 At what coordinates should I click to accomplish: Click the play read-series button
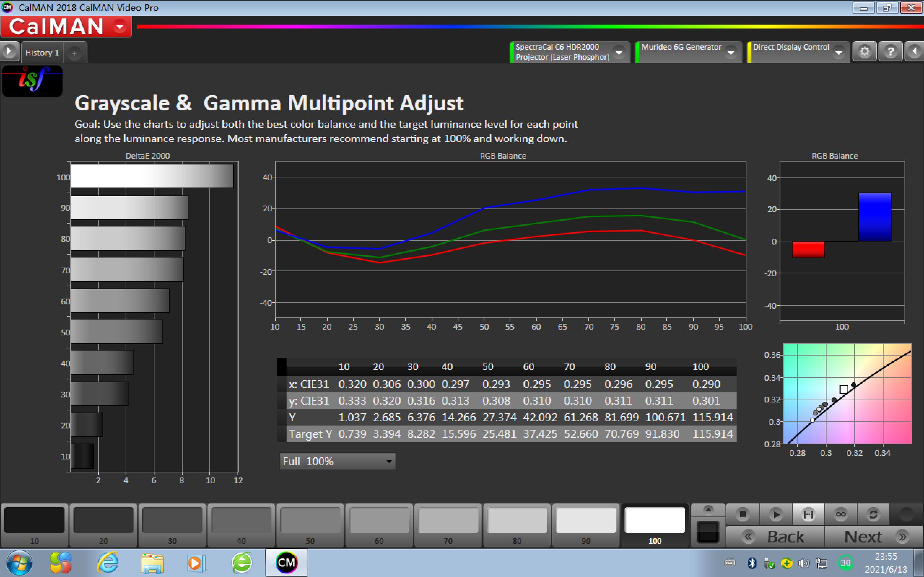pyautogui.click(x=775, y=514)
